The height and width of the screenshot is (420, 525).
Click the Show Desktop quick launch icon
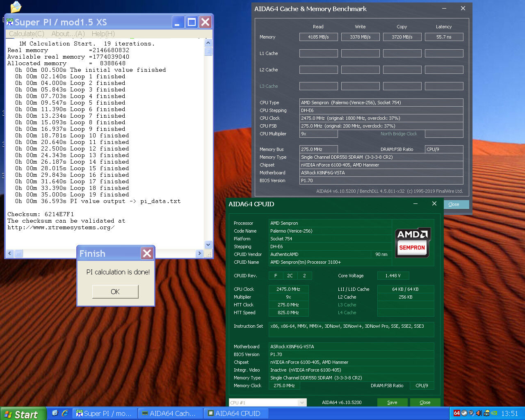click(55, 413)
